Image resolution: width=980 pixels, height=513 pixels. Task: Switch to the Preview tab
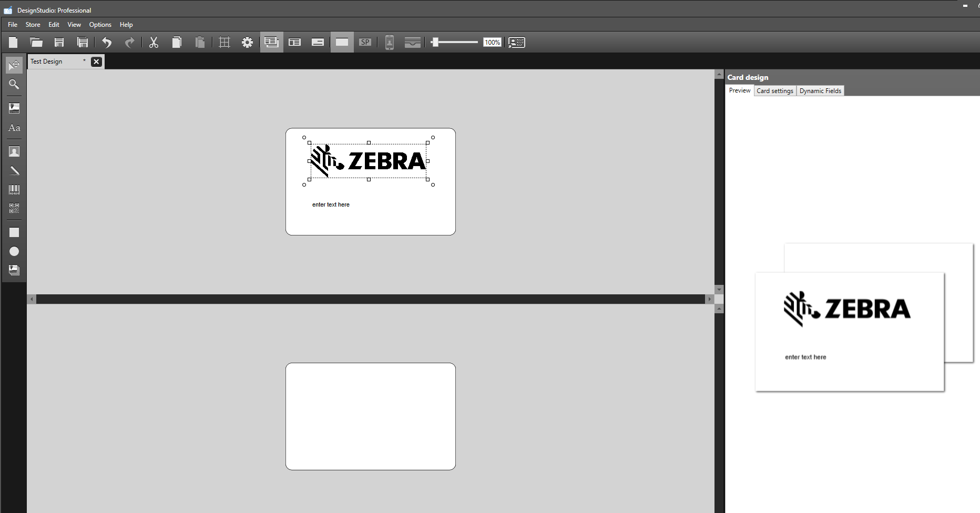click(x=740, y=90)
